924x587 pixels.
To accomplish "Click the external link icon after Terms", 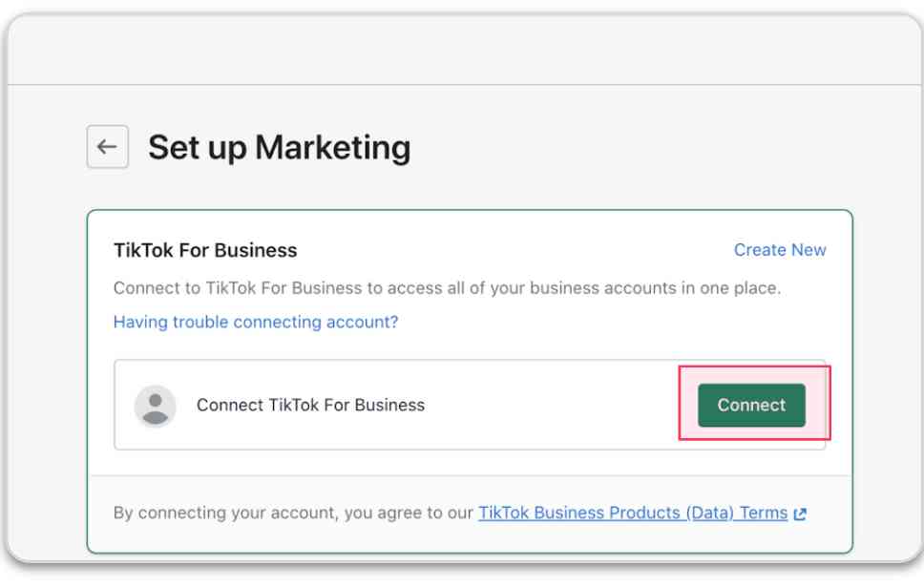I will [800, 514].
